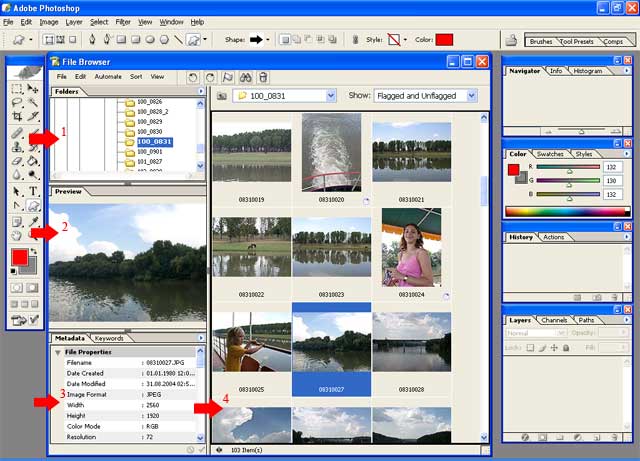Click the R value field in Color palette
This screenshot has height=461, width=640.
tap(611, 167)
